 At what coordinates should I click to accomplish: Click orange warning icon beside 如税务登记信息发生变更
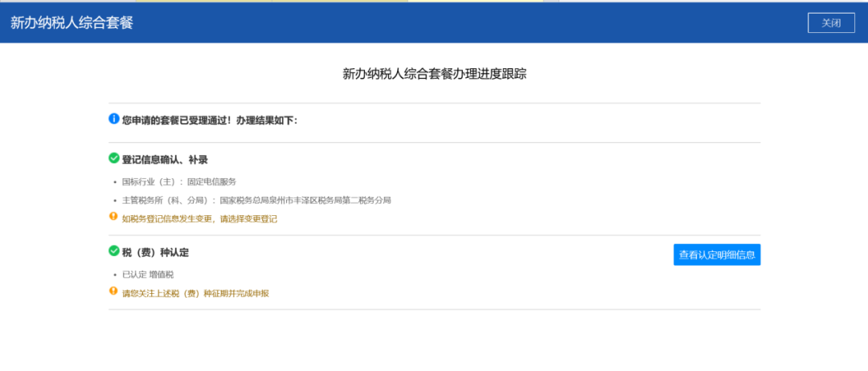tap(113, 216)
